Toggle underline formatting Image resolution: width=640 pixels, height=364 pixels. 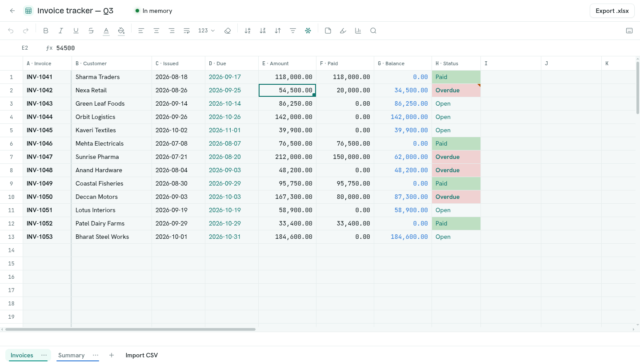(76, 31)
